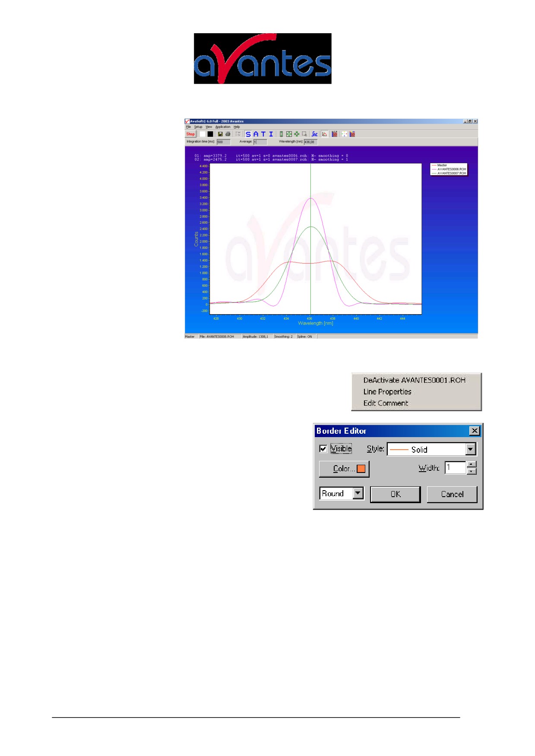
Task: Open the File menu
Action: pos(188,127)
